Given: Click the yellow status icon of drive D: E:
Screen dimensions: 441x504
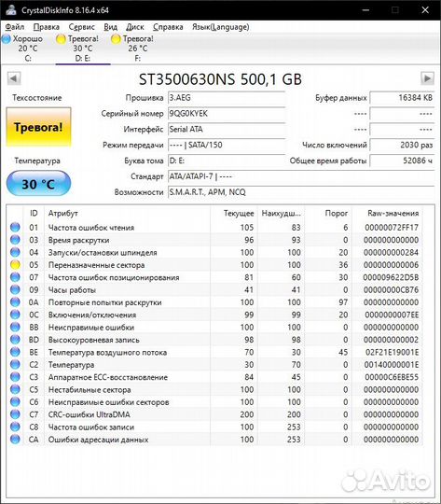Looking at the screenshot, I should (61, 39).
